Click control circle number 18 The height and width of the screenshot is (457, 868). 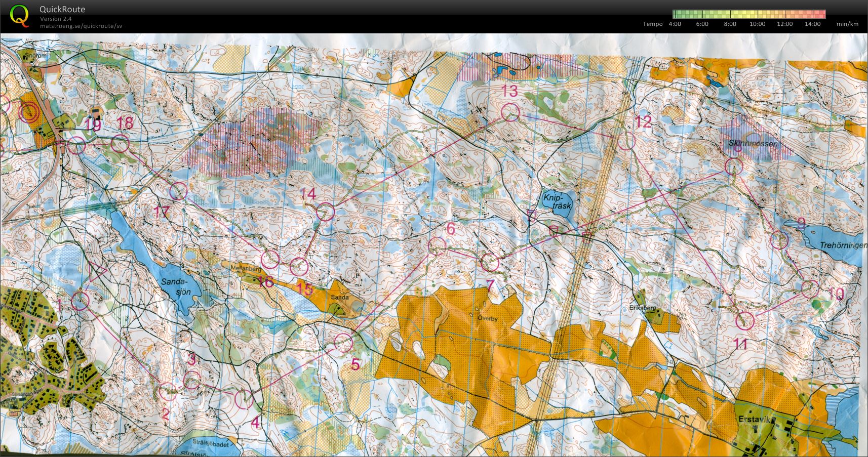[120, 144]
